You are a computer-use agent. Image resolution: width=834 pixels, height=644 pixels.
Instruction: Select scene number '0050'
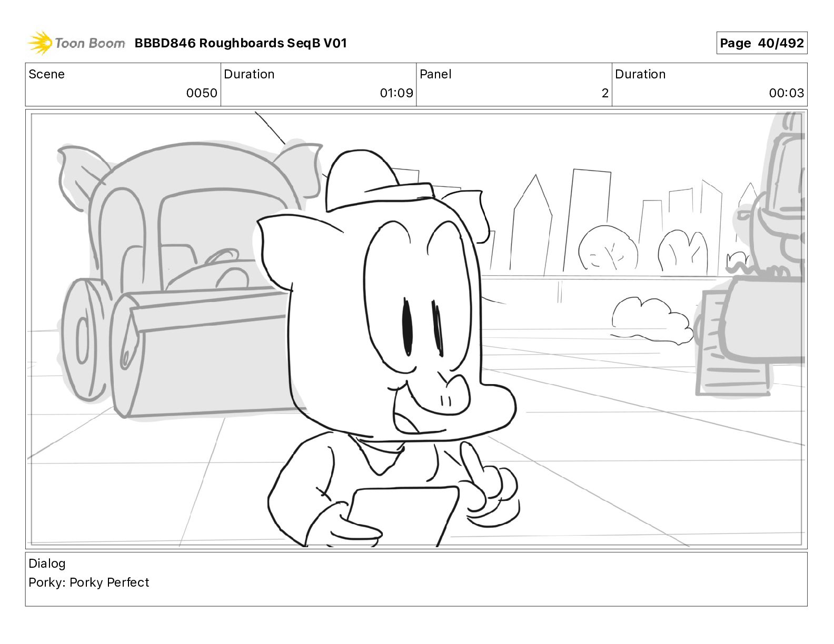pyautogui.click(x=202, y=93)
